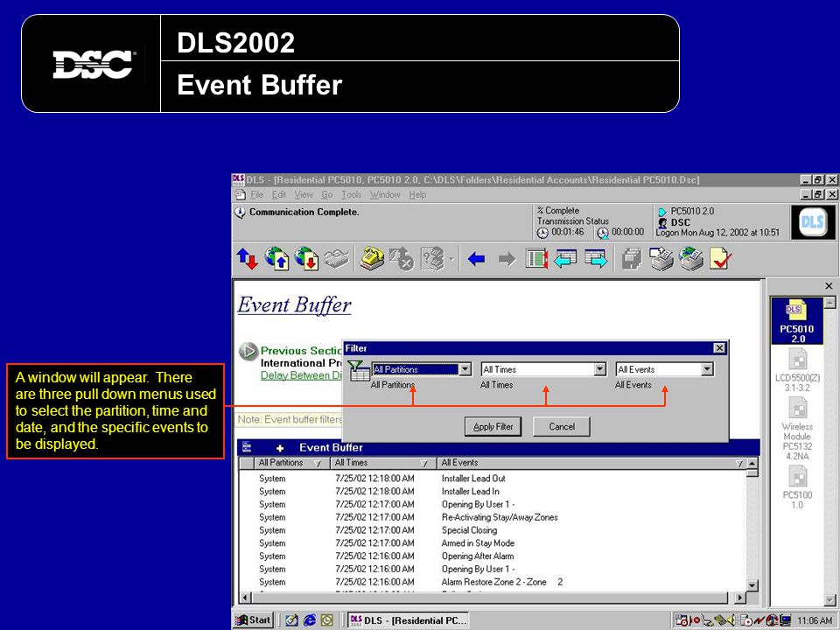
Task: Click the funnel icon in Filter dialog
Action: click(359, 371)
